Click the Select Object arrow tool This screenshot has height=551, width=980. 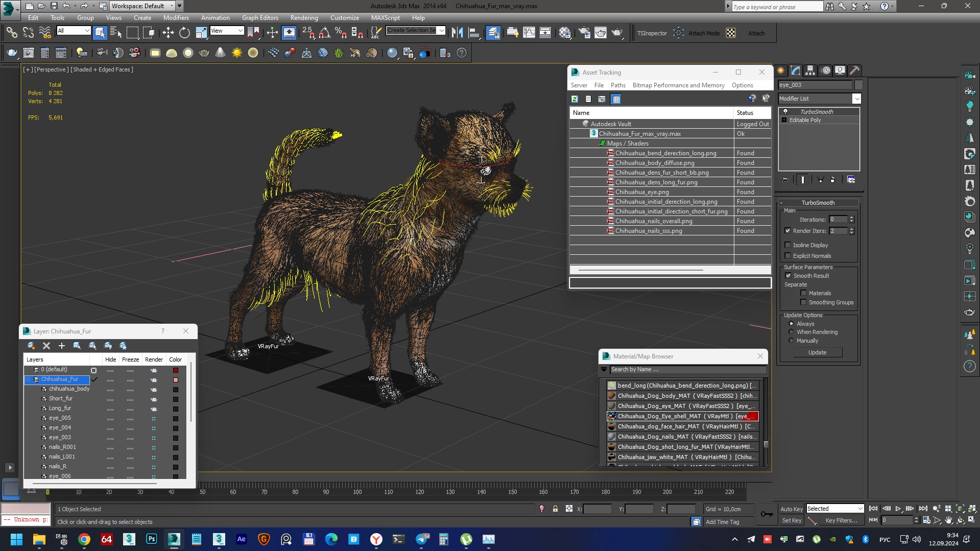click(x=100, y=33)
